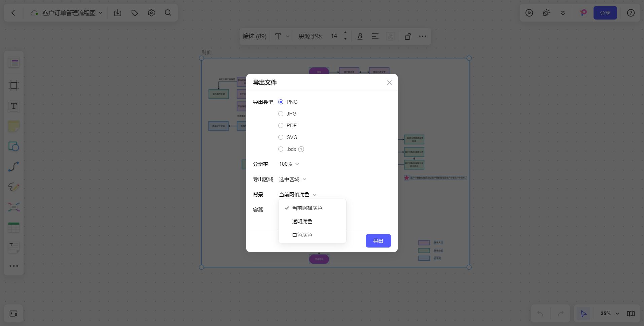Select the Text tool in the sidebar
Viewport: 644px width, 326px height.
(x=14, y=106)
